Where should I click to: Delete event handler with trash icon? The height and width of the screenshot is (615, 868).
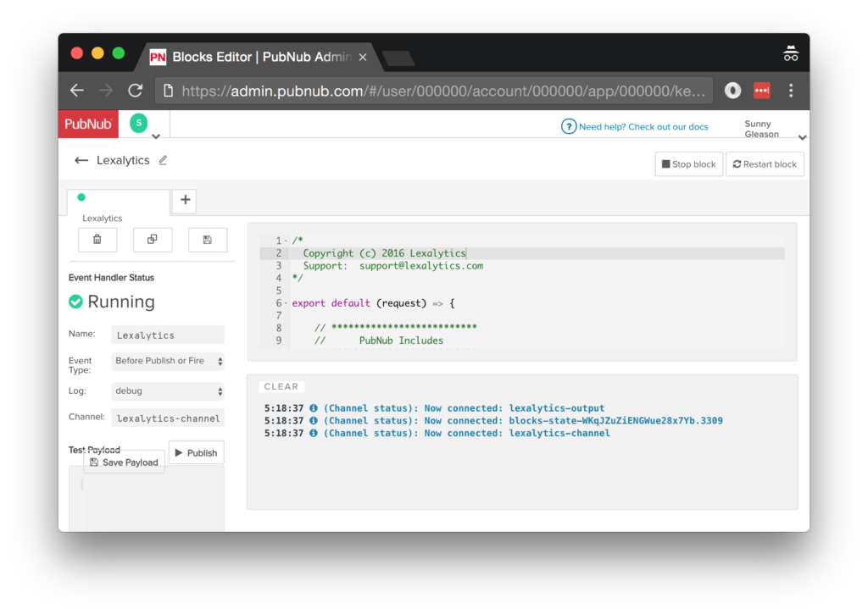[x=97, y=240]
